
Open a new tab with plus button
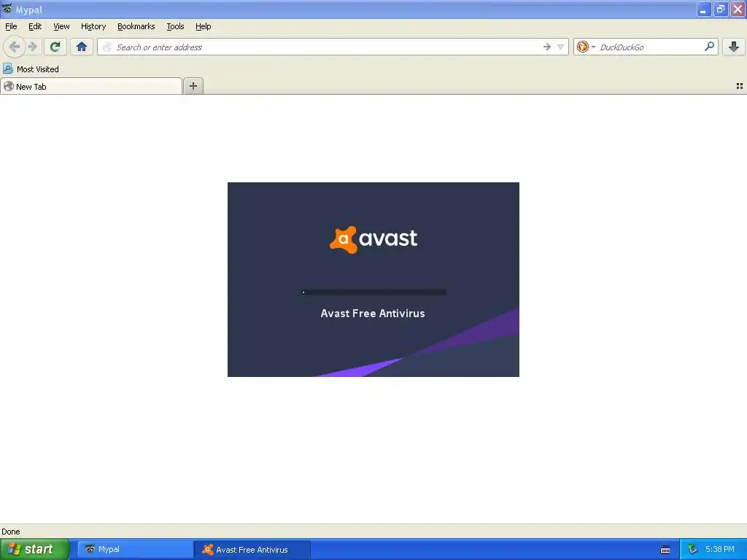pos(193,86)
